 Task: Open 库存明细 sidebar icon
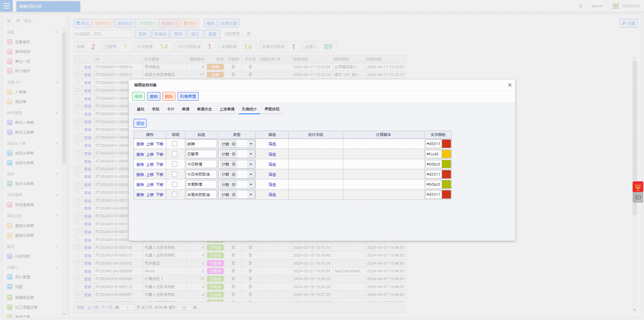pyautogui.click(x=10, y=52)
